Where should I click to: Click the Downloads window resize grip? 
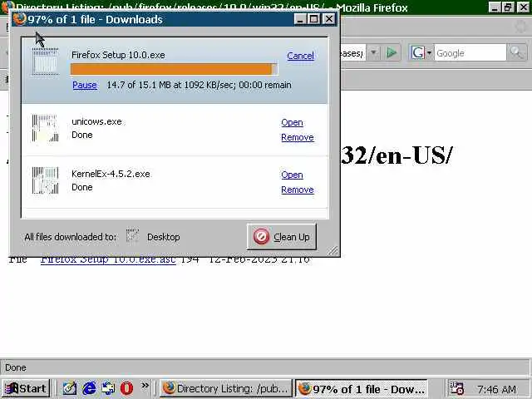(333, 250)
